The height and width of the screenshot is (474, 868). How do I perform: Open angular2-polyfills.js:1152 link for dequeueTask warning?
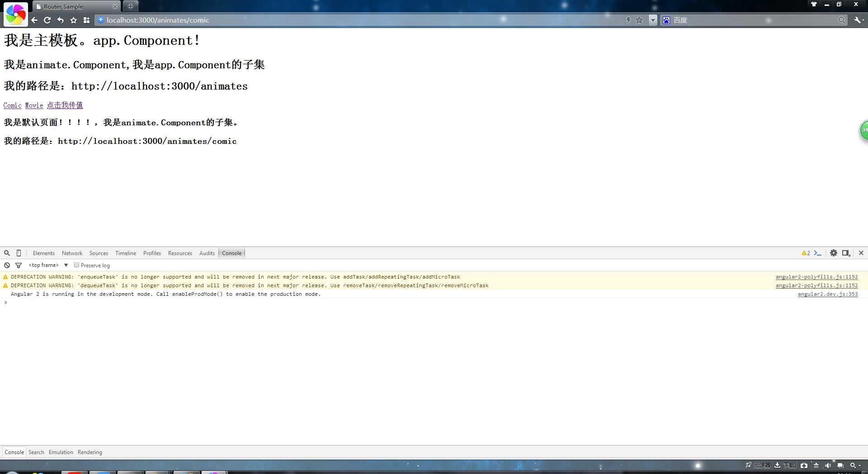coord(816,285)
